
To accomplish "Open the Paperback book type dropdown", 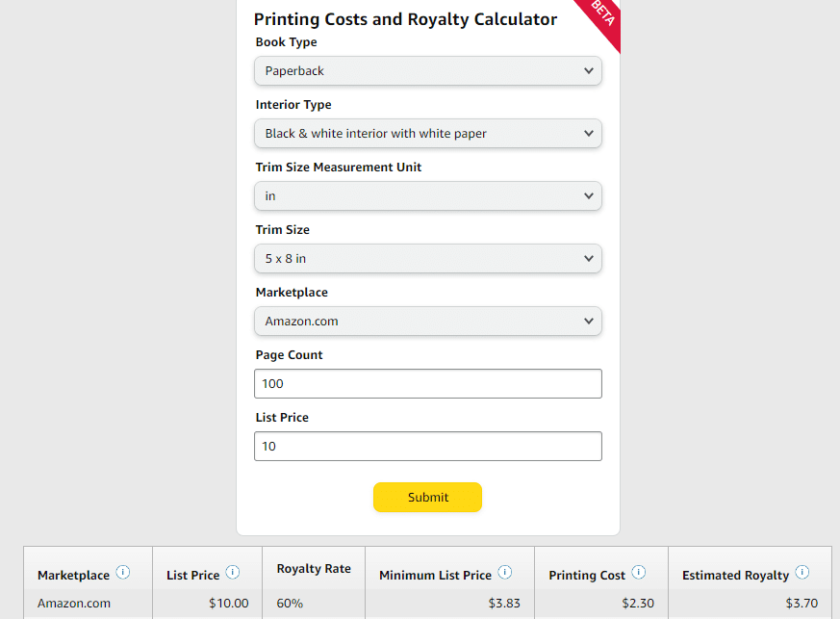I will 428,70.
